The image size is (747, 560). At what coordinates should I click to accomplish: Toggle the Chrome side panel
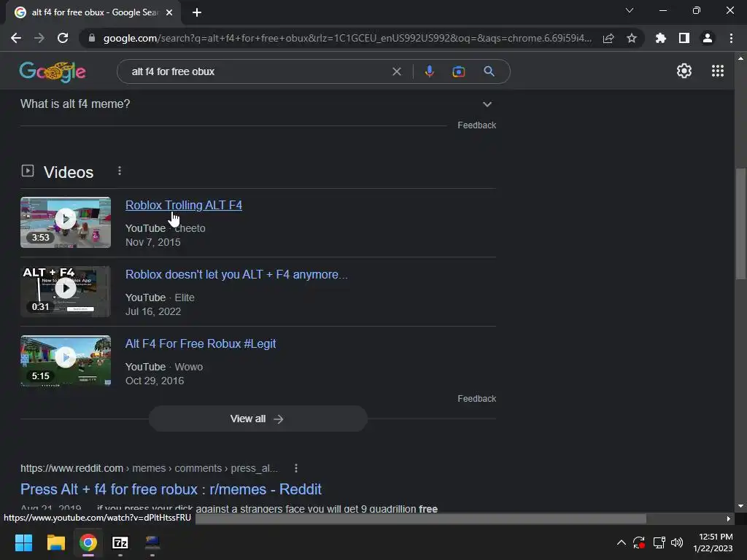[x=684, y=38]
